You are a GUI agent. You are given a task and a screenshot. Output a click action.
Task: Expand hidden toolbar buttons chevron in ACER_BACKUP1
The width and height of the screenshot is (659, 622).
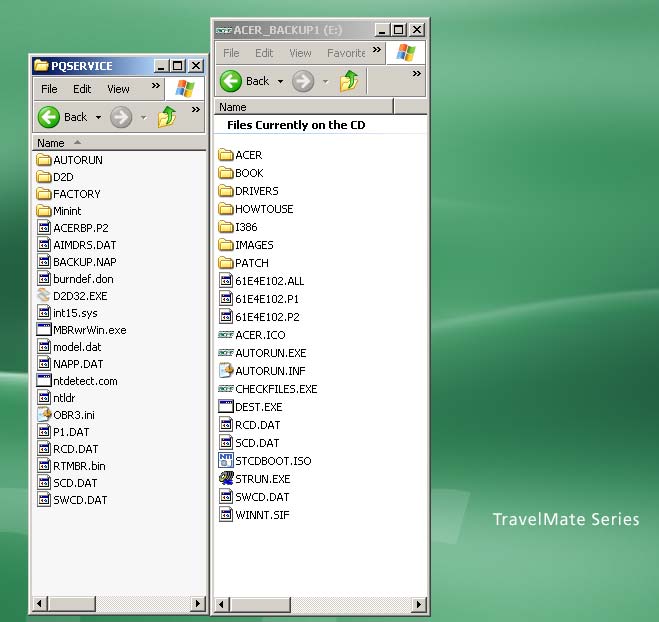pos(416,74)
